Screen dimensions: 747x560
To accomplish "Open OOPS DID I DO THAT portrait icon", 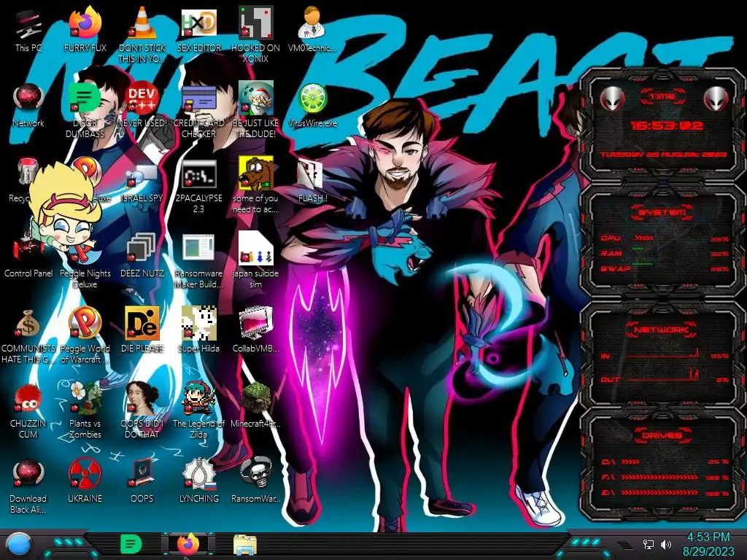I will click(142, 410).
